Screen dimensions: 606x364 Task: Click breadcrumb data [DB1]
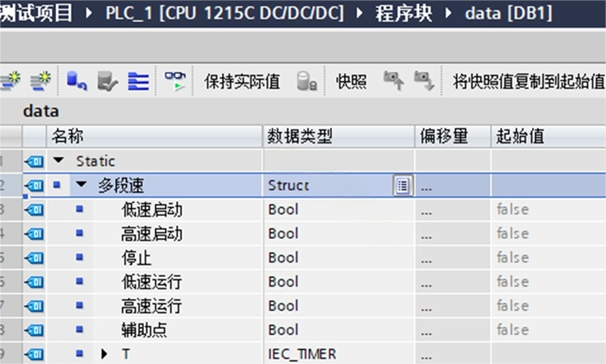(508, 14)
